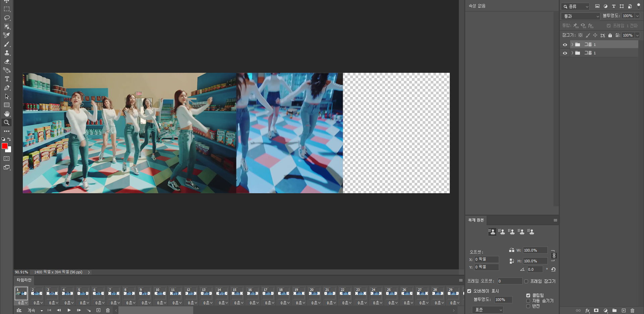
Task: Filter layers by shape layer
Action: [622, 6]
